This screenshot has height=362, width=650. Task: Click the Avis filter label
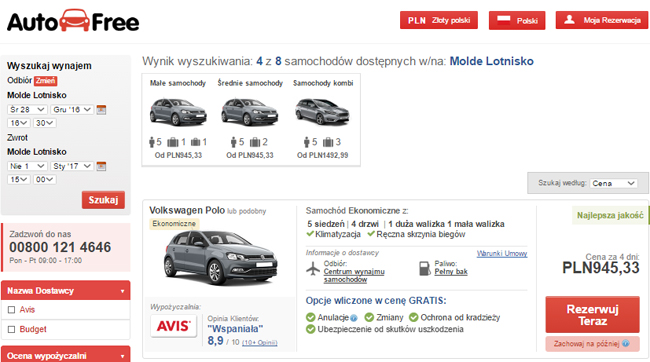(27, 309)
